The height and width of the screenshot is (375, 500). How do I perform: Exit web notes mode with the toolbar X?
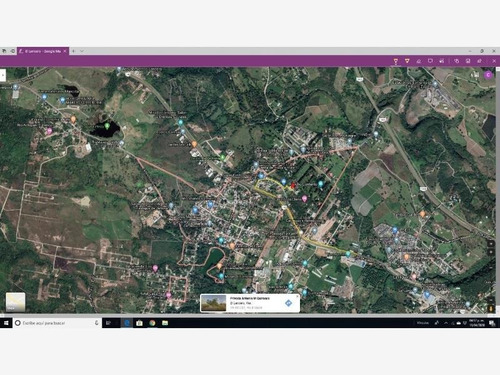[x=494, y=61]
